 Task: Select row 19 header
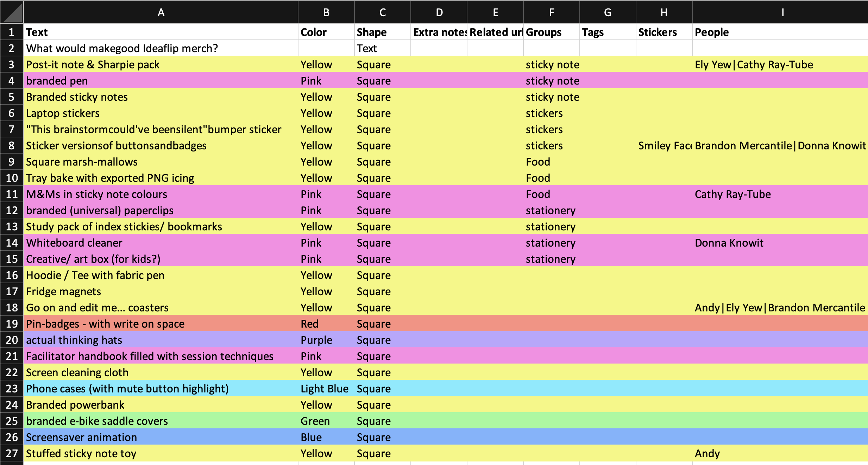(x=12, y=324)
